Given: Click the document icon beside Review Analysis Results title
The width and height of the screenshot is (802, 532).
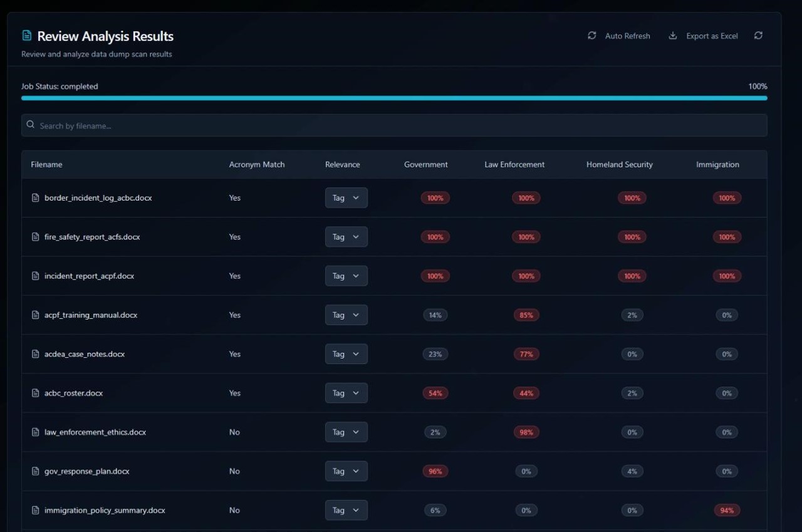Looking at the screenshot, I should tap(26, 35).
